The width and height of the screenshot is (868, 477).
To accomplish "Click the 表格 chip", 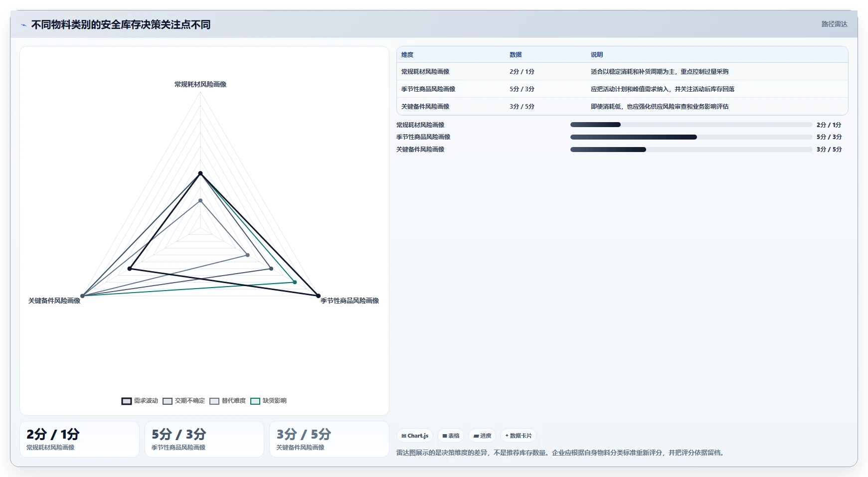I will pyautogui.click(x=451, y=436).
